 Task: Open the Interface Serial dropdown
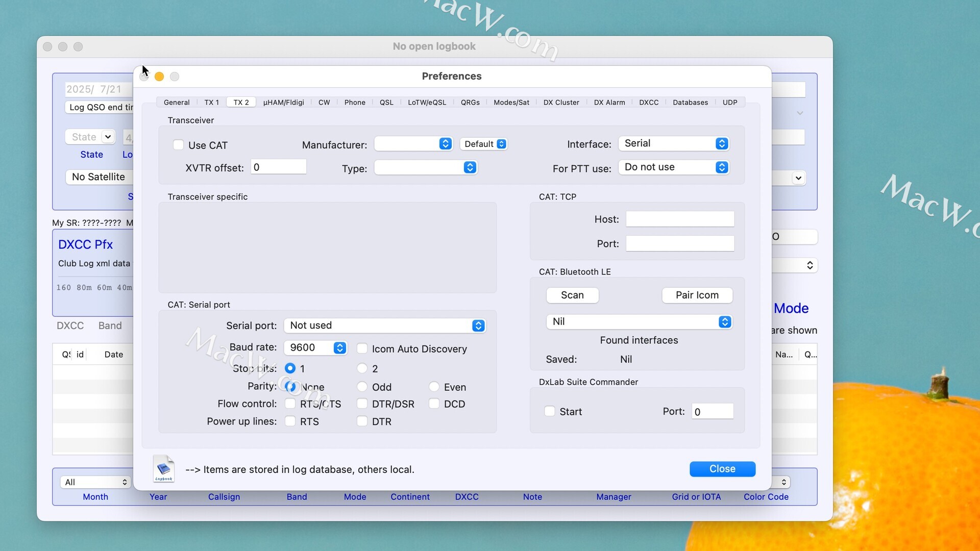click(674, 143)
